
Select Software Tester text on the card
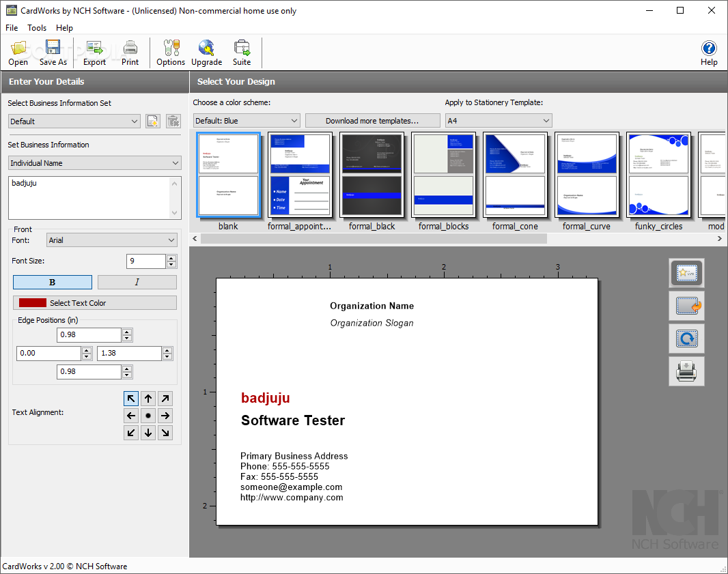pos(293,420)
